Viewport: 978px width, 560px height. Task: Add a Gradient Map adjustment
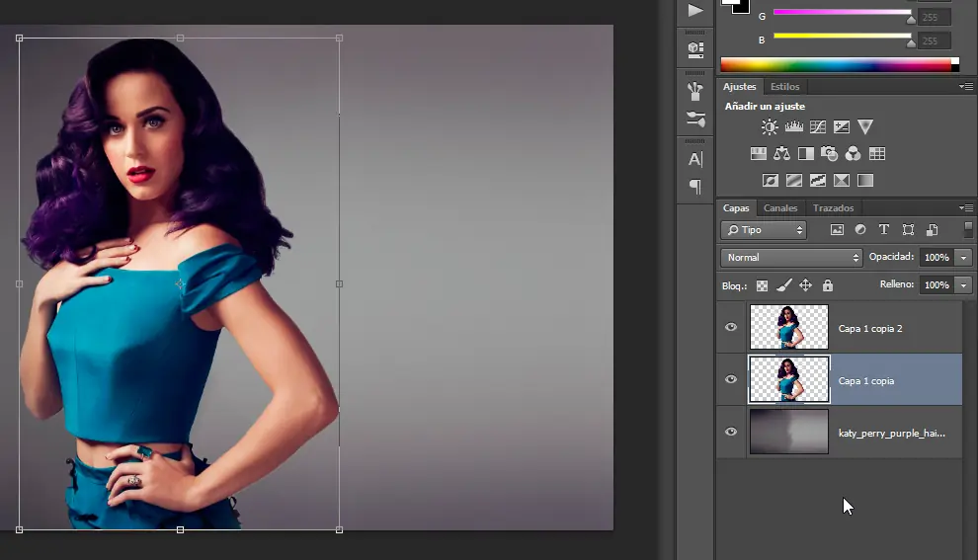[865, 180]
